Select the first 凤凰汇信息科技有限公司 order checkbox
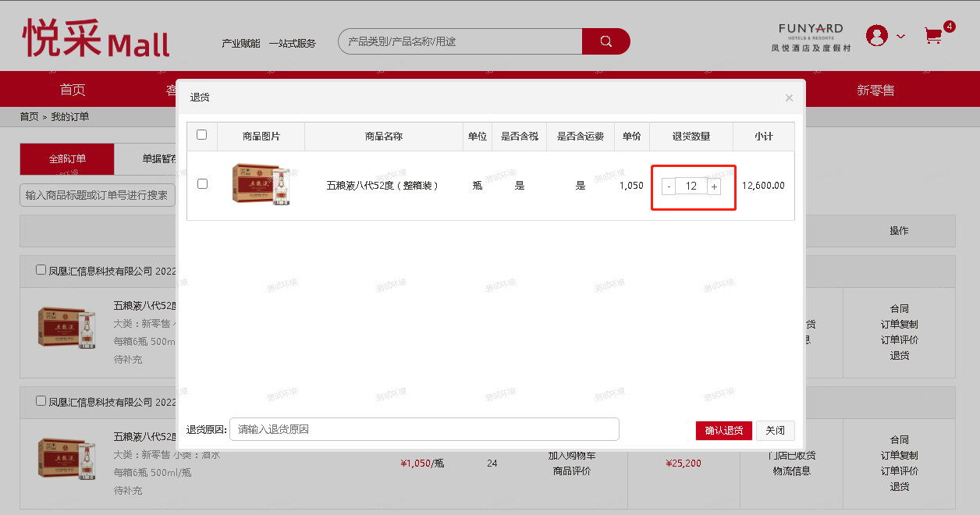The width and height of the screenshot is (980, 515). coord(41,270)
